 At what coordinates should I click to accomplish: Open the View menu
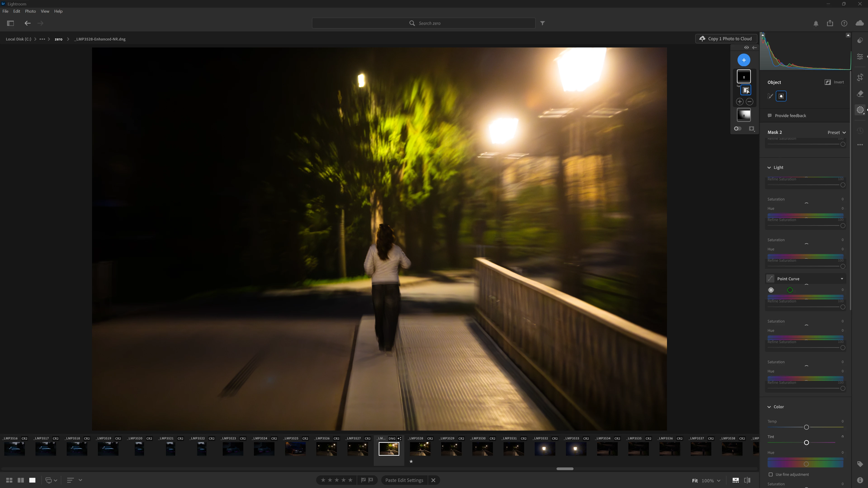(45, 11)
